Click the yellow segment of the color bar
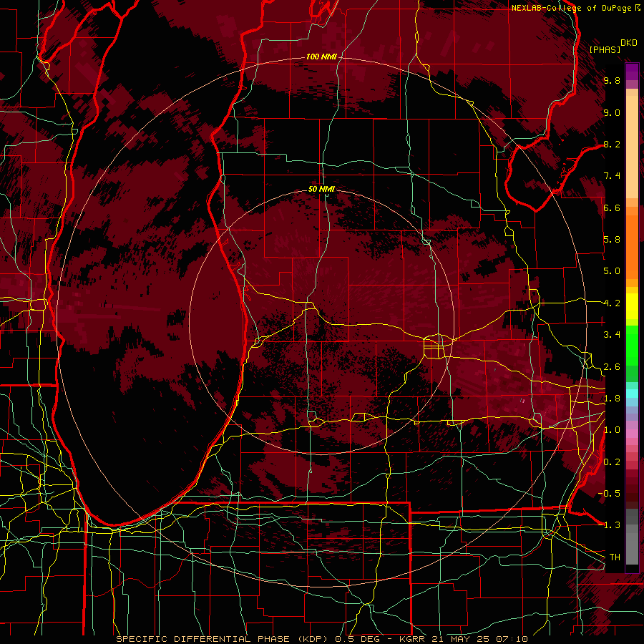This screenshot has width=644, height=644. tap(632, 306)
